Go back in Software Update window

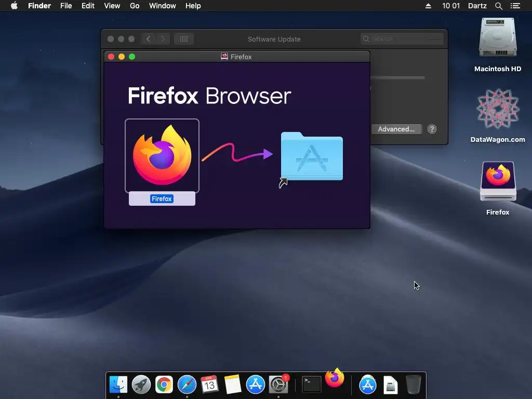tap(149, 39)
